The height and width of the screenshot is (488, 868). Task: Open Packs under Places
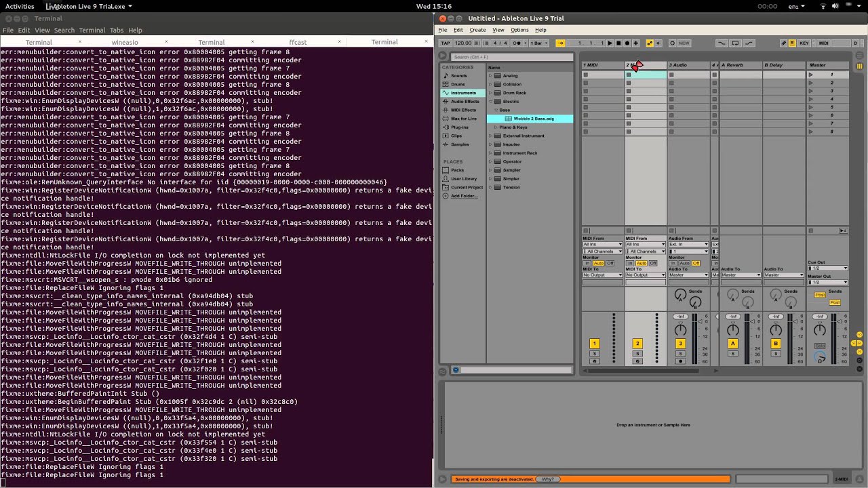pyautogui.click(x=457, y=170)
